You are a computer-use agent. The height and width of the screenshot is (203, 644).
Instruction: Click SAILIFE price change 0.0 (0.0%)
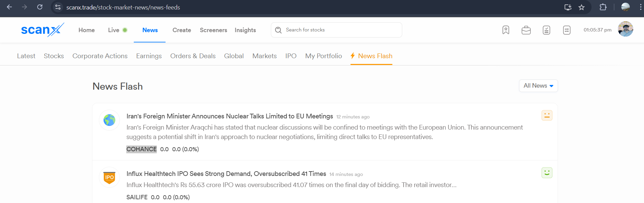point(176,197)
